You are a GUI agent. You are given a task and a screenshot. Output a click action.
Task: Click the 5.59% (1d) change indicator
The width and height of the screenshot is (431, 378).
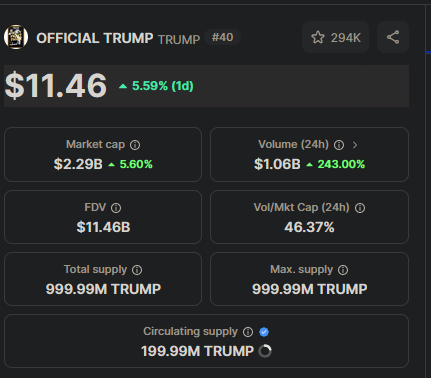click(156, 86)
